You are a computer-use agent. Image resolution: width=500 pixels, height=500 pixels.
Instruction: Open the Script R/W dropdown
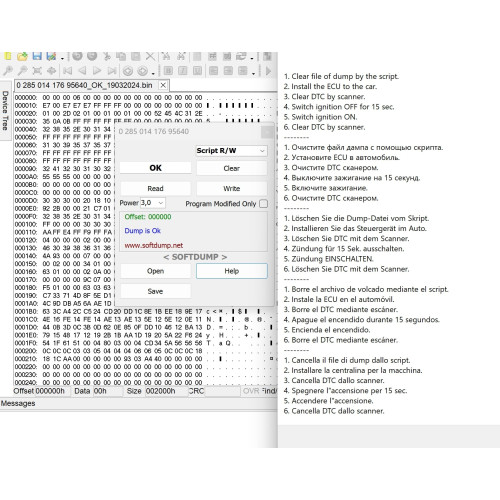coord(231,151)
